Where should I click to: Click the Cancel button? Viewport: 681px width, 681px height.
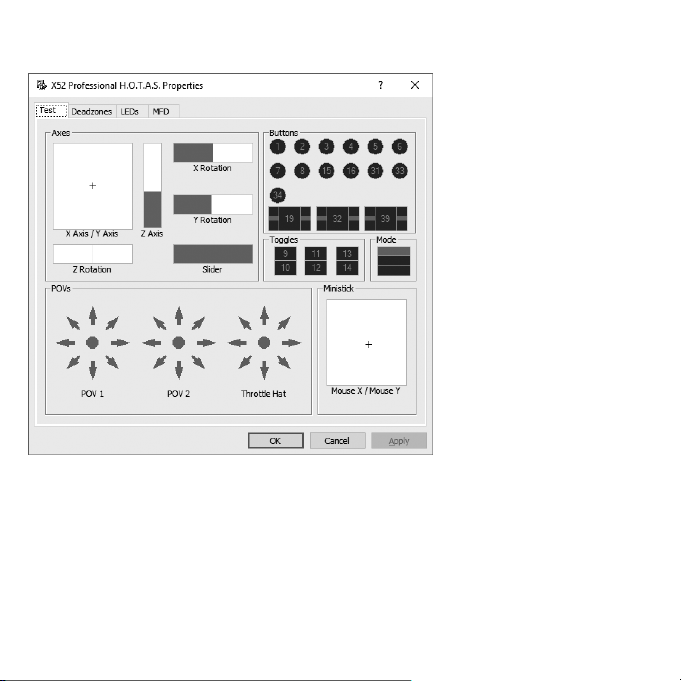tap(337, 441)
